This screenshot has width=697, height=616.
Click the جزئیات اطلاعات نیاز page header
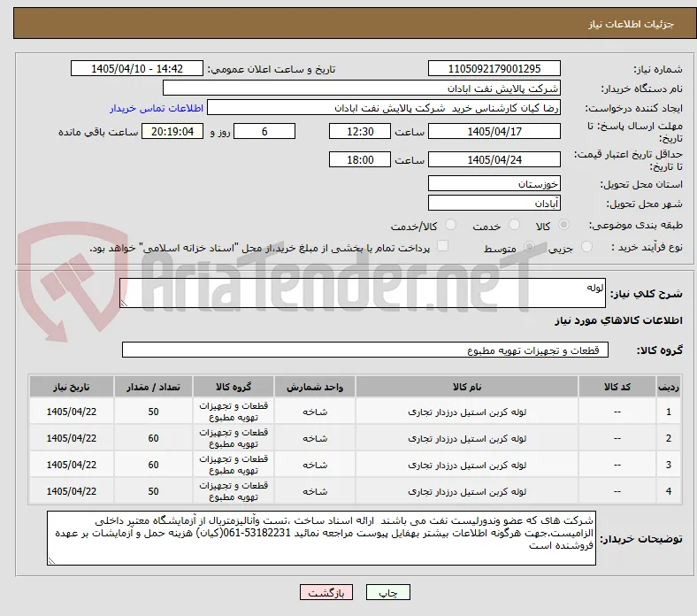pyautogui.click(x=632, y=24)
